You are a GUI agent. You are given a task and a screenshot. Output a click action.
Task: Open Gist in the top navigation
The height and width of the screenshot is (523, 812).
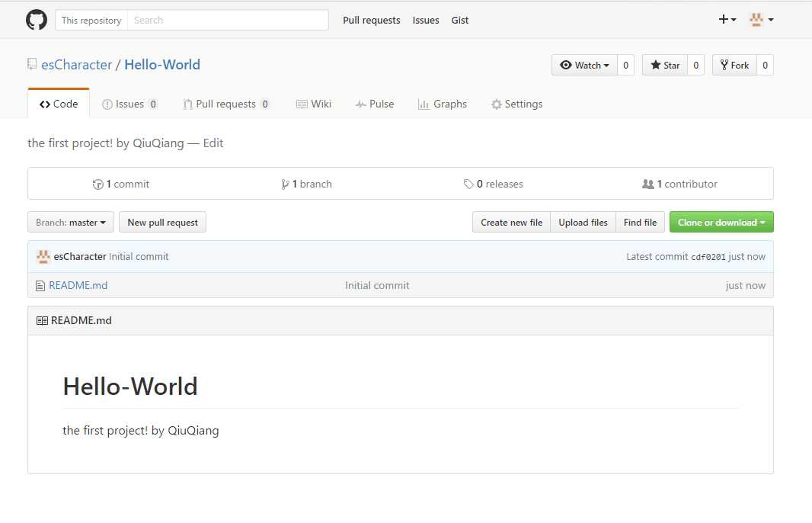[460, 21]
